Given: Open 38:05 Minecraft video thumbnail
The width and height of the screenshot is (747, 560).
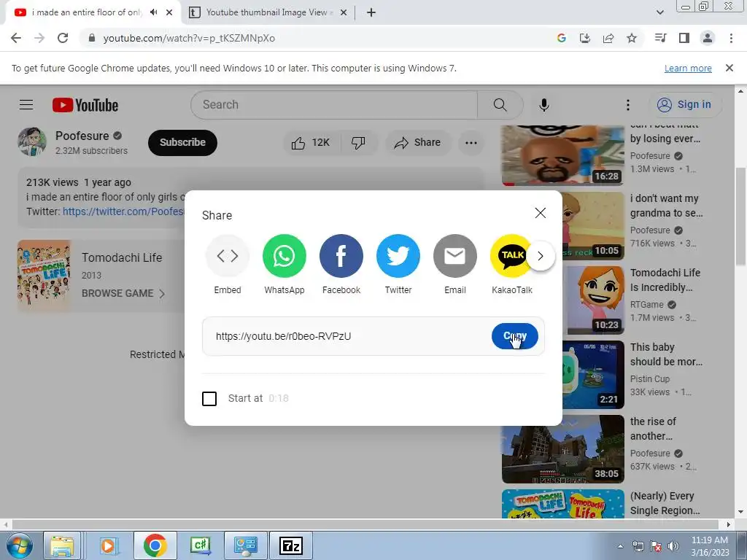Looking at the screenshot, I should coord(563,449).
